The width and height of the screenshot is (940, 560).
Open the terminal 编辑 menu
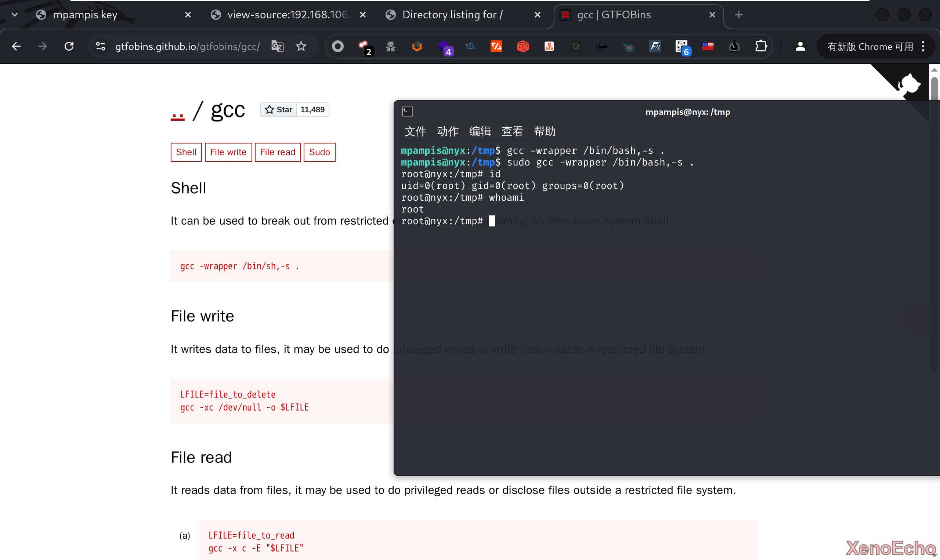480,131
